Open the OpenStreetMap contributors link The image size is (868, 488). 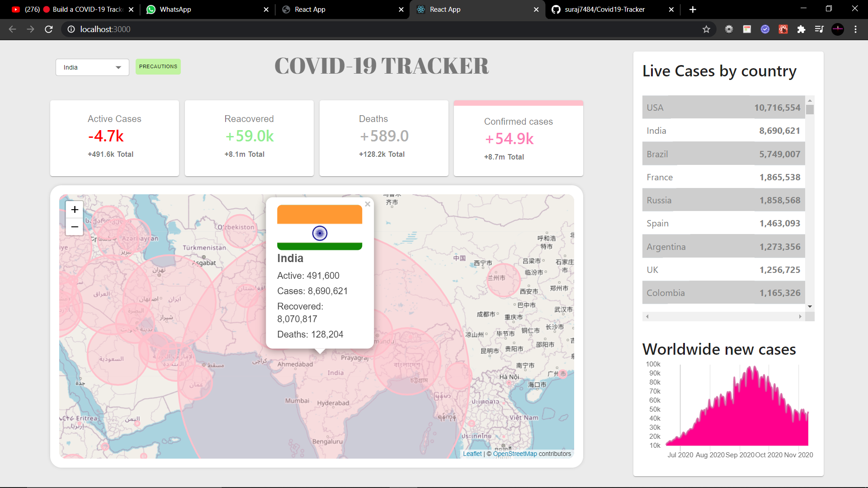point(515,454)
